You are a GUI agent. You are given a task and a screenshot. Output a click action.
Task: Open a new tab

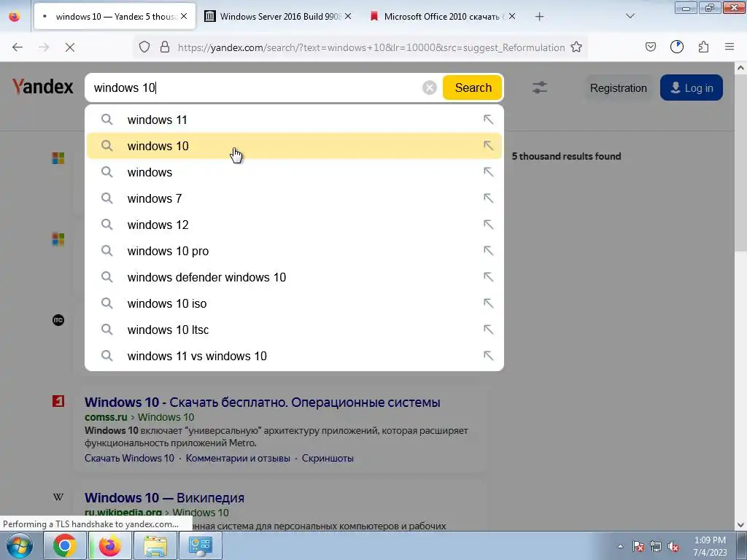[539, 16]
